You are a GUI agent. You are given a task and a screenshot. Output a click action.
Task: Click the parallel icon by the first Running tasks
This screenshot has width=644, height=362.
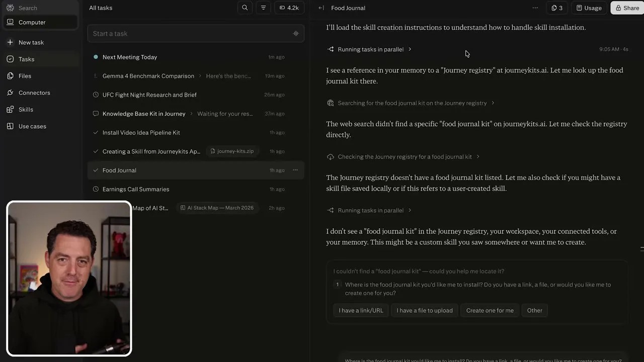pyautogui.click(x=331, y=49)
